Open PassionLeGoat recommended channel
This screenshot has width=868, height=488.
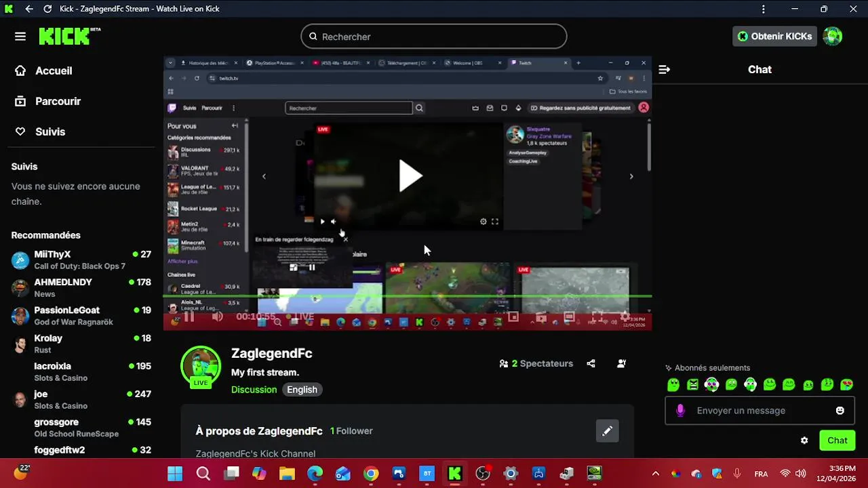[x=81, y=316]
